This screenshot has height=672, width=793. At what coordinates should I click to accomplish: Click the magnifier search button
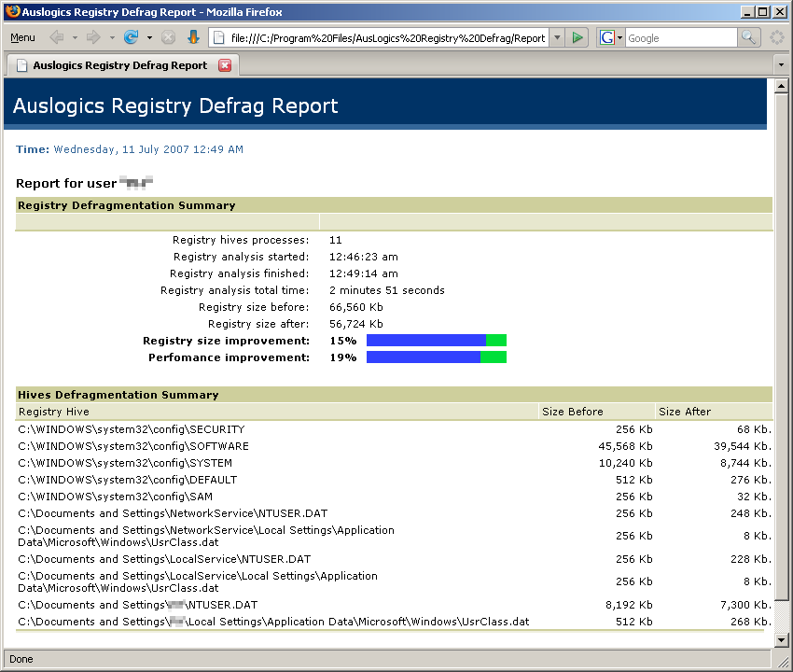[748, 38]
